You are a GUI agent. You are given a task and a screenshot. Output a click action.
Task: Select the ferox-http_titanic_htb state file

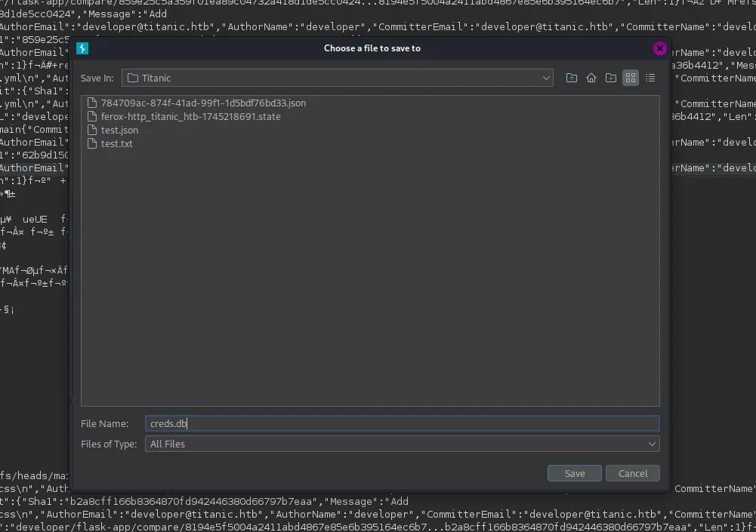coord(190,117)
